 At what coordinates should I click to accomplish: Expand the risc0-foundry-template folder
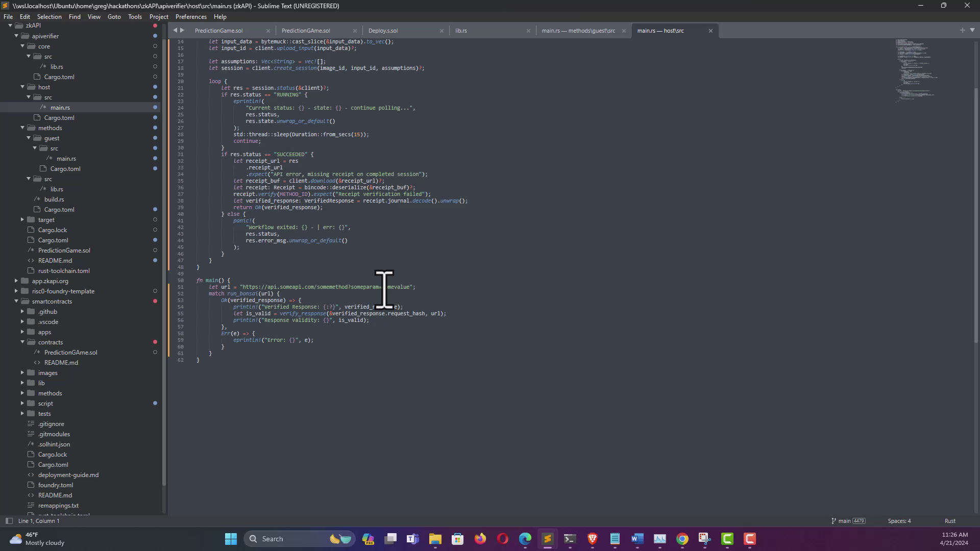click(x=16, y=291)
